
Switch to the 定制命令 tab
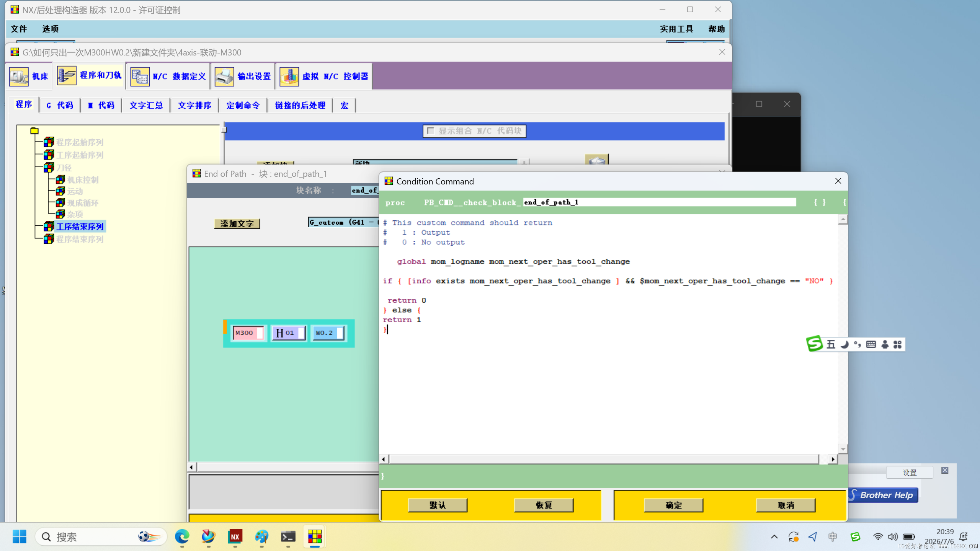[x=243, y=105]
